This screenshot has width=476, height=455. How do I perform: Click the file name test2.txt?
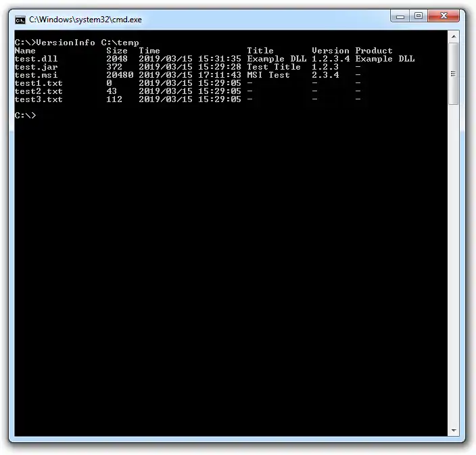39,91
